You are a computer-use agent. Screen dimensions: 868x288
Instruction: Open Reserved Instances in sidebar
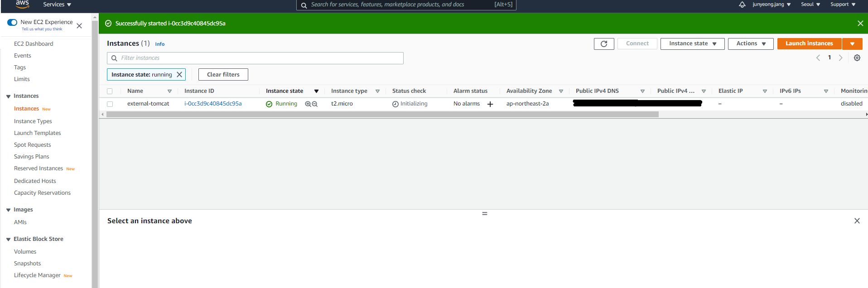39,168
